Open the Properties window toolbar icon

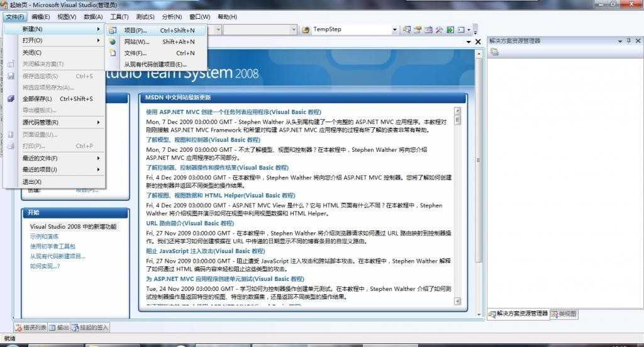[418, 30]
